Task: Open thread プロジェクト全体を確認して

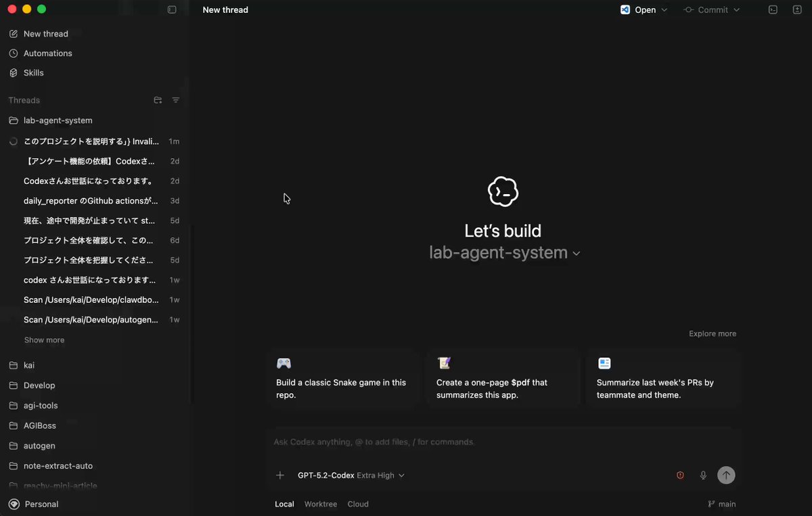Action: [95, 240]
